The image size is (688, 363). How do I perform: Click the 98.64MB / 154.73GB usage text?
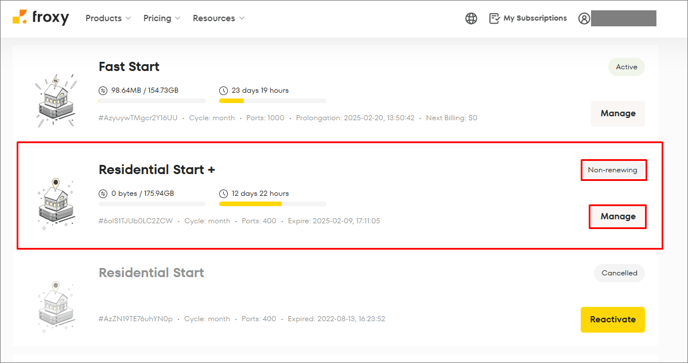tap(145, 90)
